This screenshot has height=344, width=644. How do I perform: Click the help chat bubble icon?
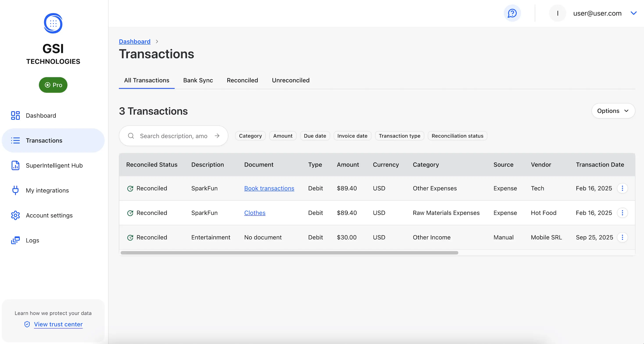click(512, 13)
